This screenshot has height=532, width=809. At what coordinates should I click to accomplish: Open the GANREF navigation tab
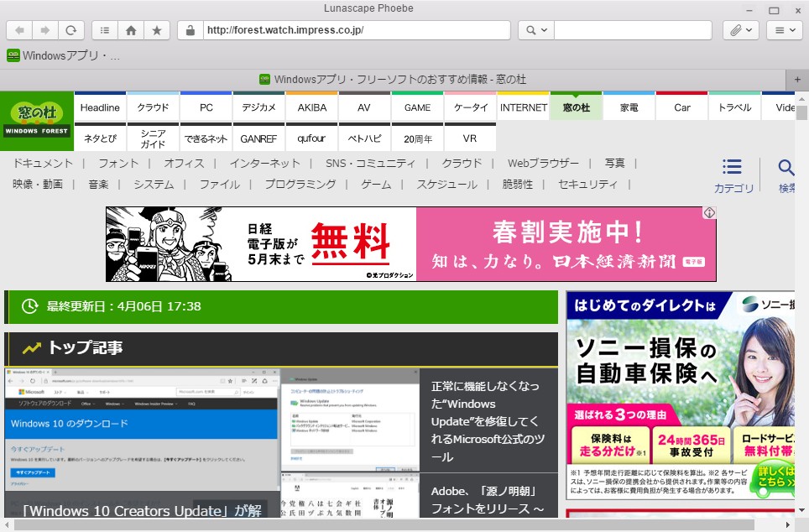[259, 138]
